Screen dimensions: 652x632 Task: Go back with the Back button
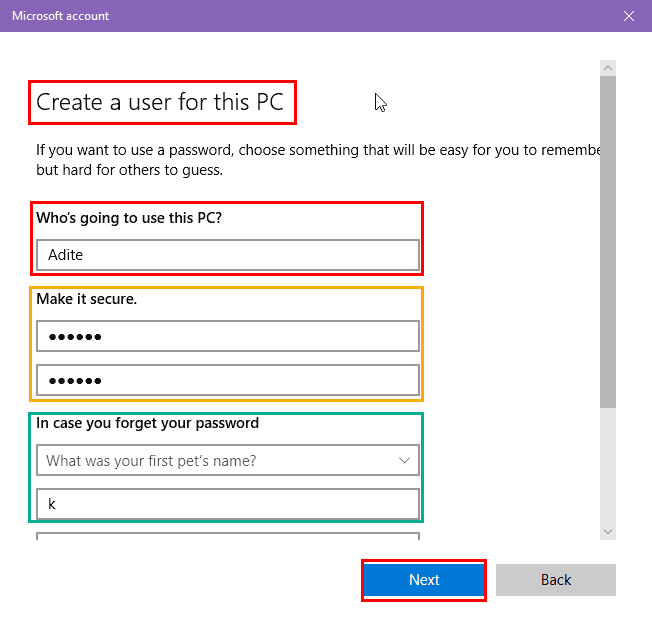tap(556, 580)
